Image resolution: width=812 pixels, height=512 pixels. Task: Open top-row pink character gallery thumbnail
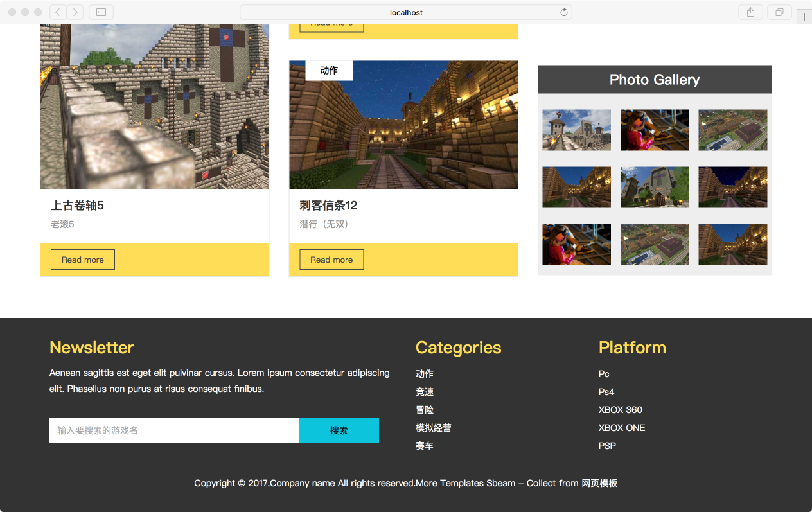[x=655, y=130]
